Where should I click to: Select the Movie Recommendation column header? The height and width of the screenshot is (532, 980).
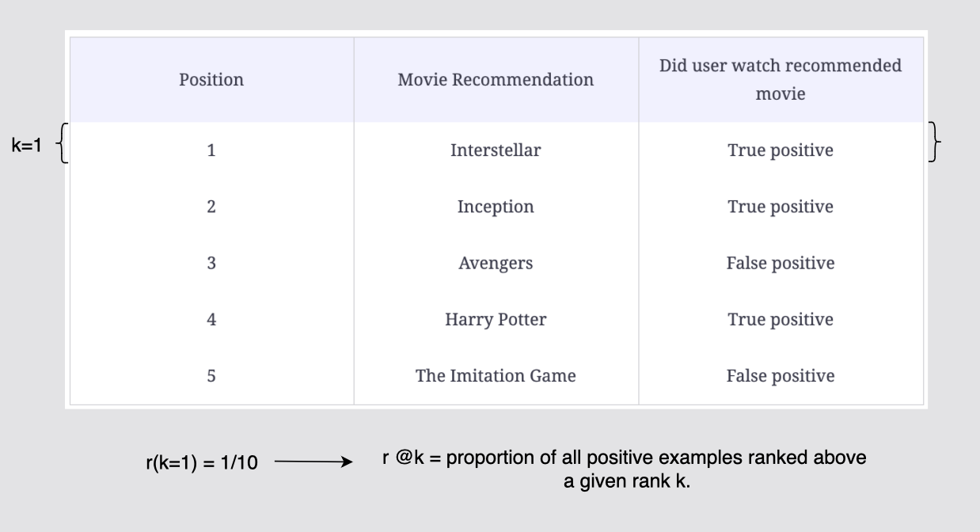[496, 80]
